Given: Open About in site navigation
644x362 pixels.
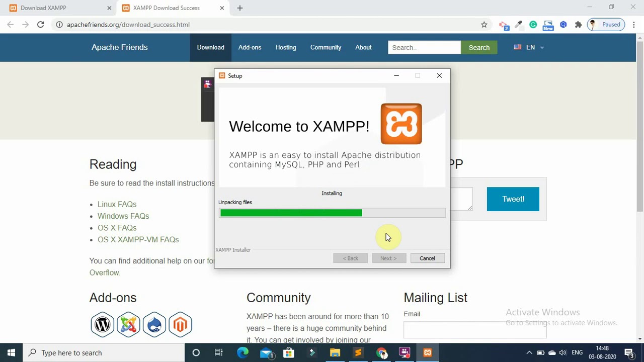Looking at the screenshot, I should (363, 47).
